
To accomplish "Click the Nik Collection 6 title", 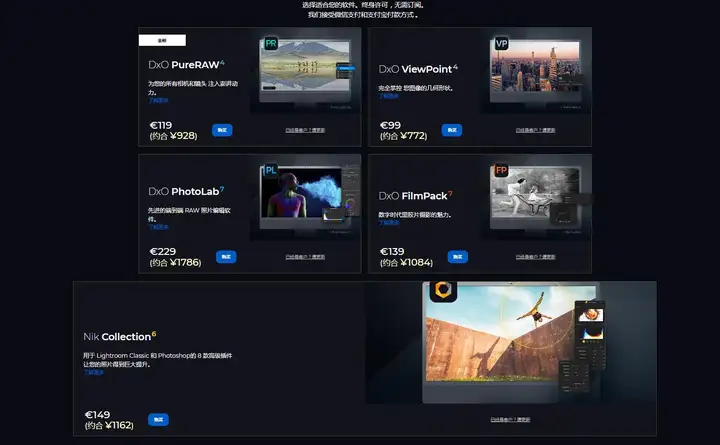I will click(x=119, y=337).
